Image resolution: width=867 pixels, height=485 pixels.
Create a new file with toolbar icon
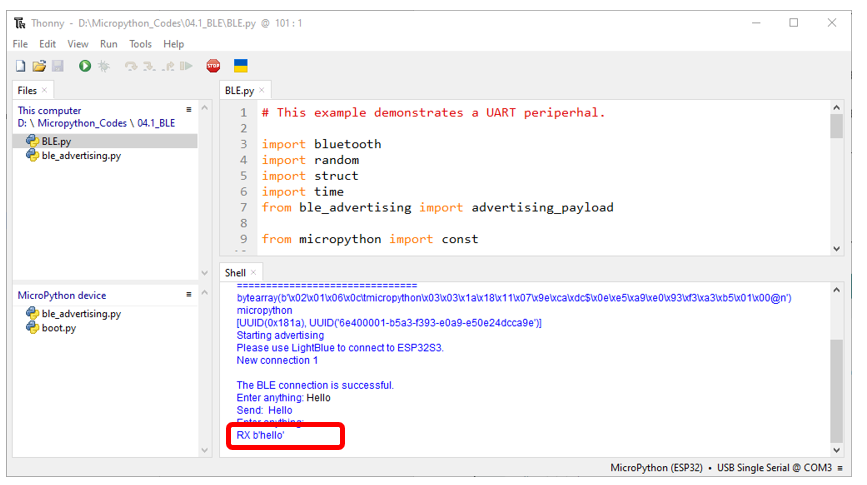[x=20, y=66]
